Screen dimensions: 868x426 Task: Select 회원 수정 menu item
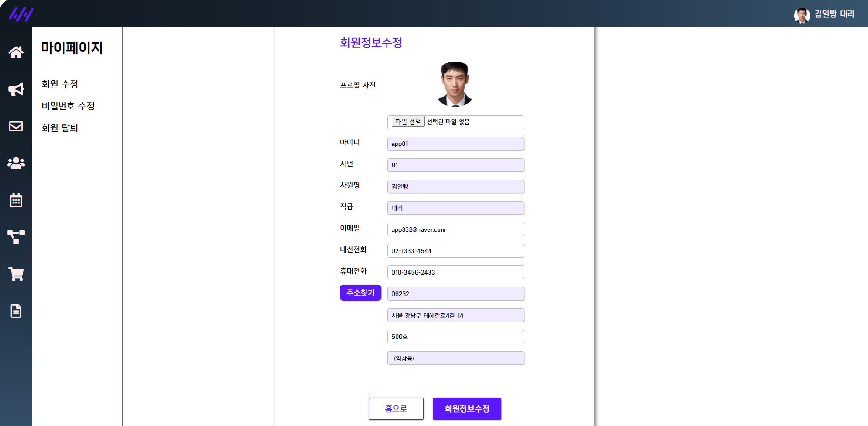pyautogui.click(x=60, y=84)
